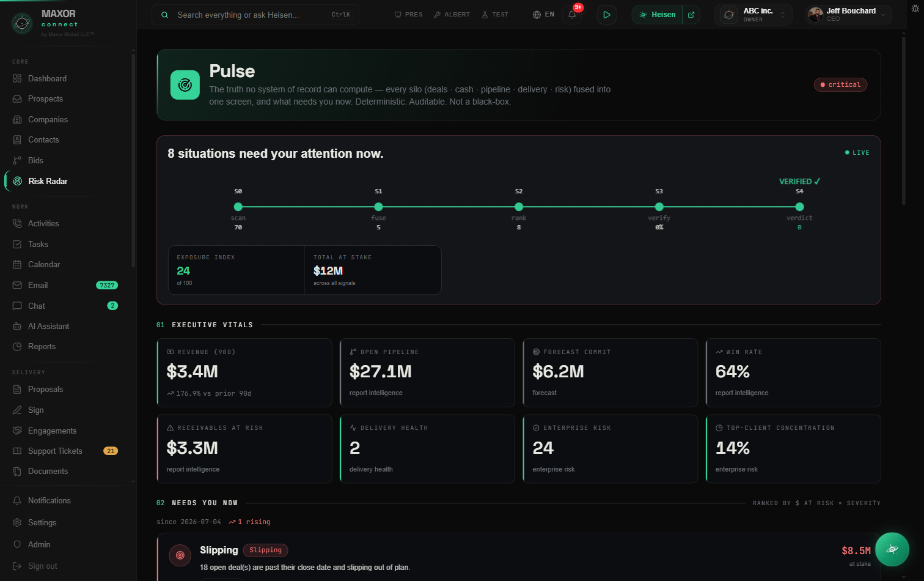This screenshot has height=581, width=924.
Task: Click the Tasks checkbox icon
Action: coord(17,244)
